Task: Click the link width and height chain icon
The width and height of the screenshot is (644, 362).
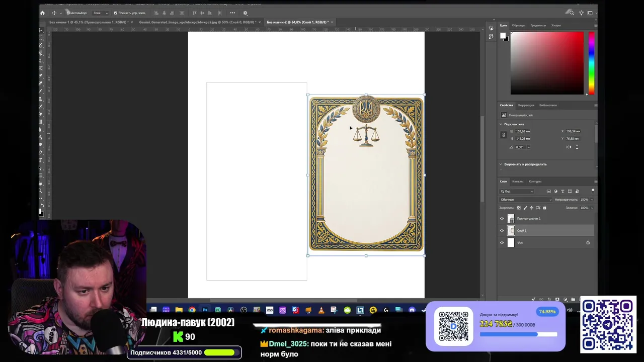Action: (503, 135)
